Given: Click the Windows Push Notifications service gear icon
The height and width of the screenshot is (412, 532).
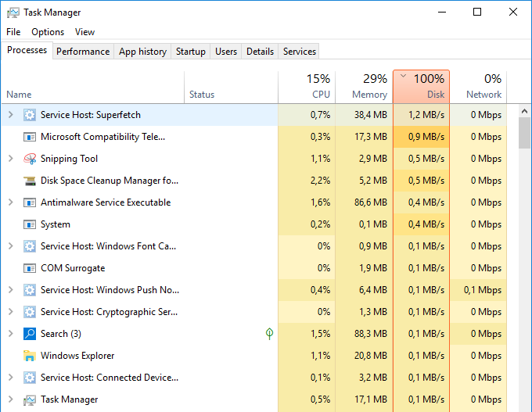Looking at the screenshot, I should 30,290.
